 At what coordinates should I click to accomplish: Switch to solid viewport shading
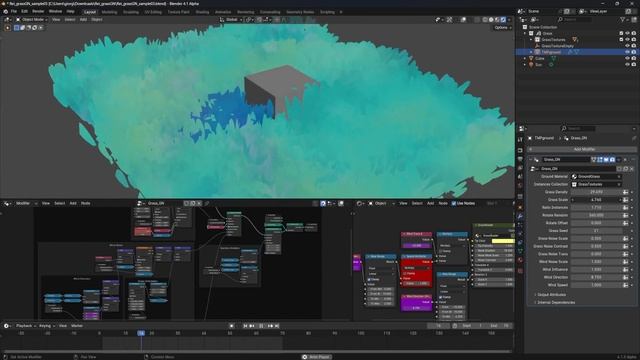tap(491, 20)
